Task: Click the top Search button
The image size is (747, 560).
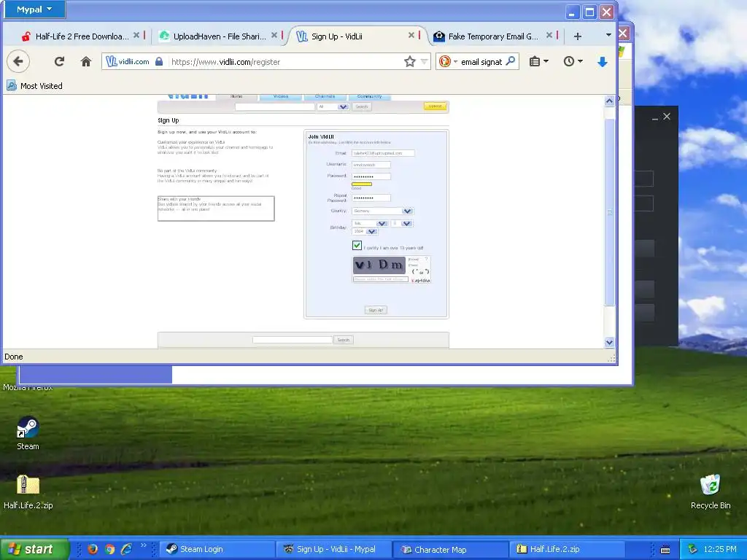Action: pyautogui.click(x=362, y=106)
